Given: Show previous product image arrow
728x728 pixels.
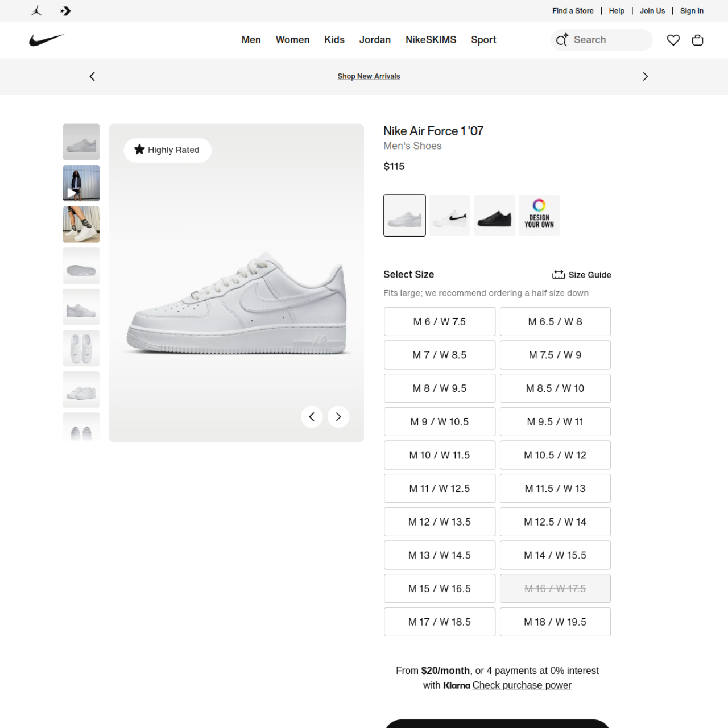Looking at the screenshot, I should point(312,417).
